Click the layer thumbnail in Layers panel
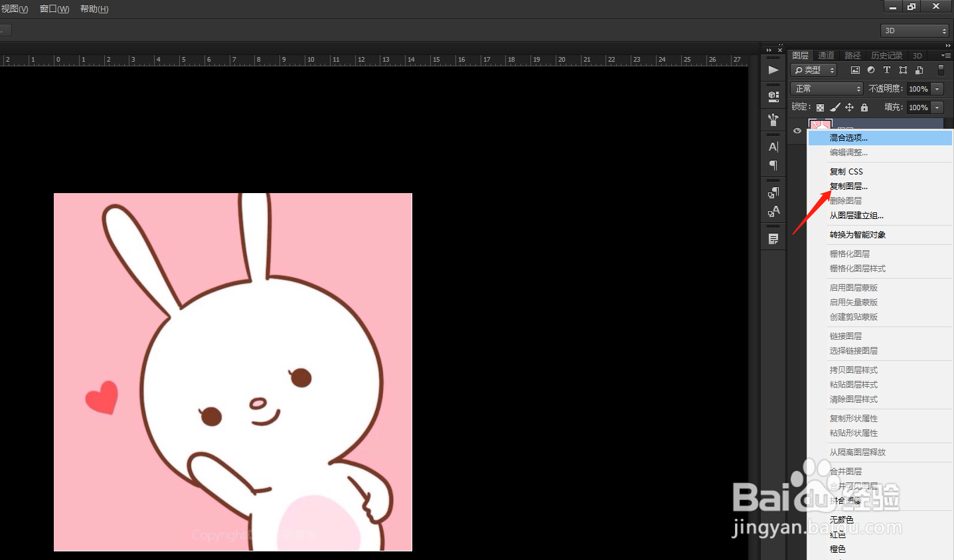This screenshot has width=954, height=560. point(820,125)
